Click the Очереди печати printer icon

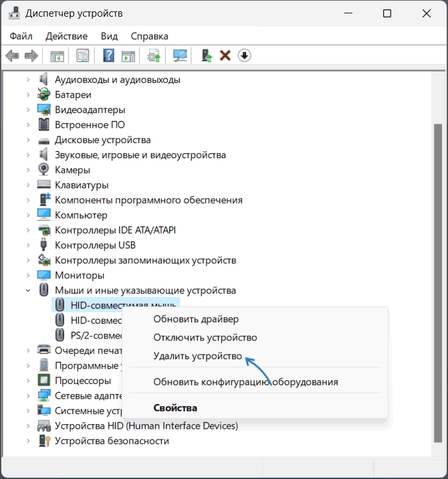click(43, 350)
